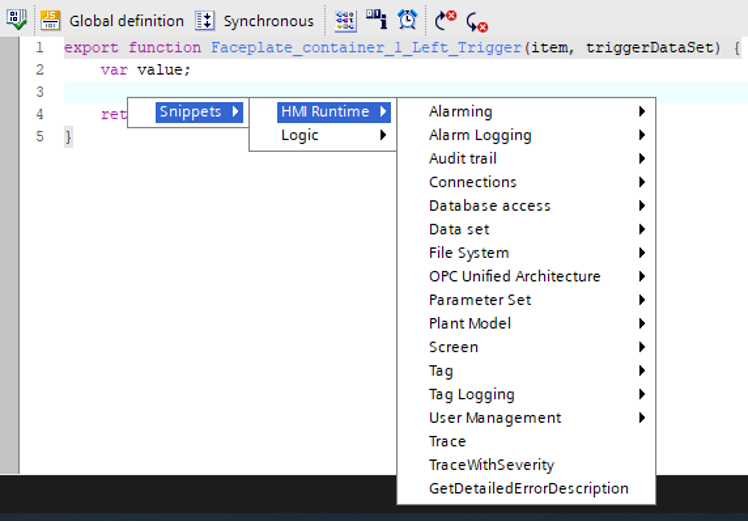Click the Synchronous mode arrows icon
Image resolution: width=748 pixels, height=522 pixels.
[205, 21]
